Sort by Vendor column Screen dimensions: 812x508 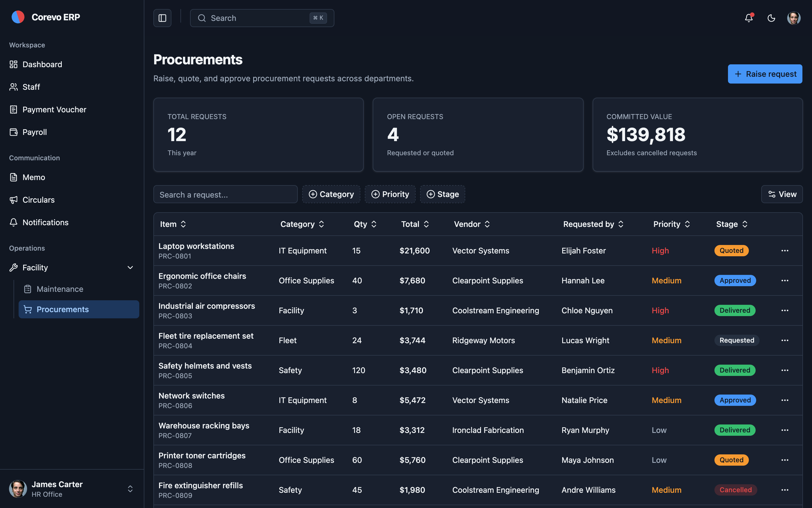pos(472,224)
